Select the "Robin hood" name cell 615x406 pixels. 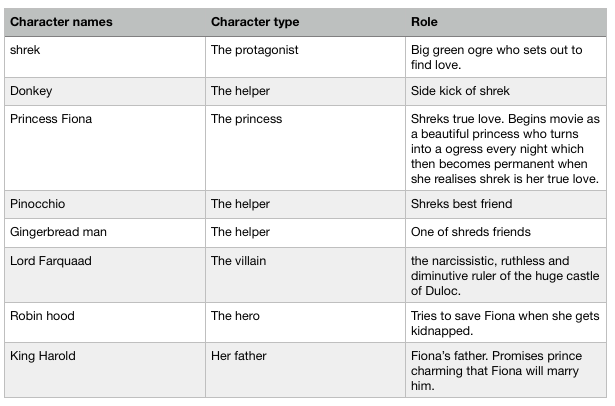[42, 316]
